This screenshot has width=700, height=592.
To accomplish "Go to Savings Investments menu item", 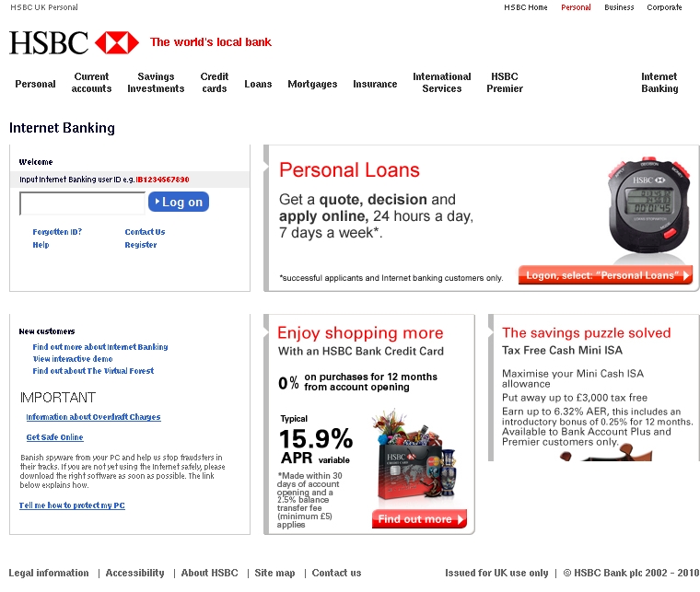I will click(x=156, y=83).
